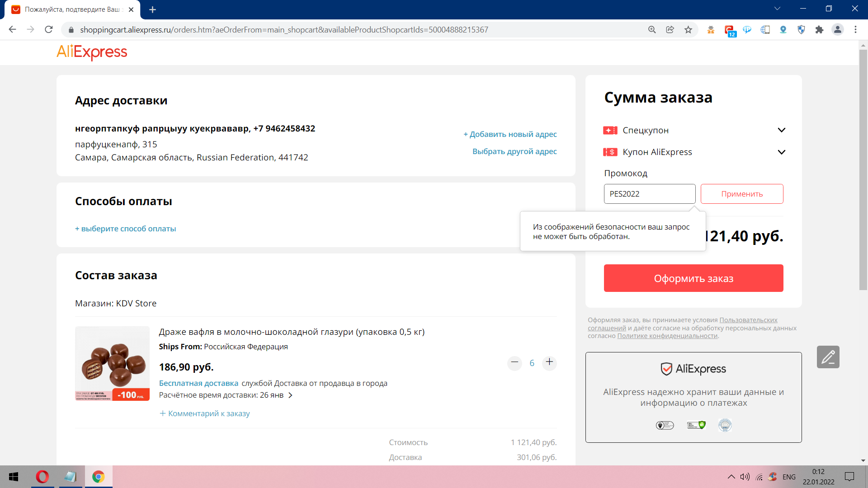This screenshot has height=488, width=868.
Task: Open the tab search dropdown in the title bar
Action: coord(778,9)
